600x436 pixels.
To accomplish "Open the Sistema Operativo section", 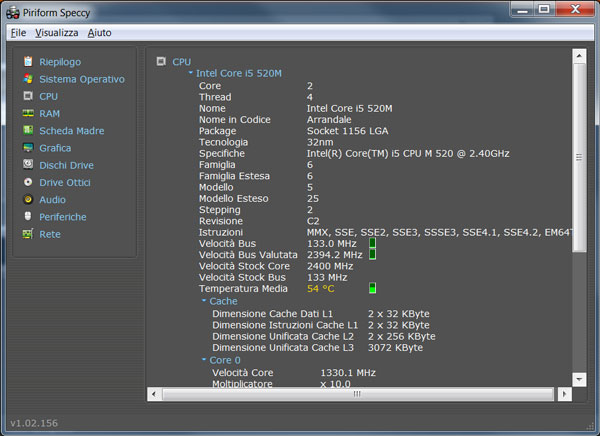I will coord(82,79).
